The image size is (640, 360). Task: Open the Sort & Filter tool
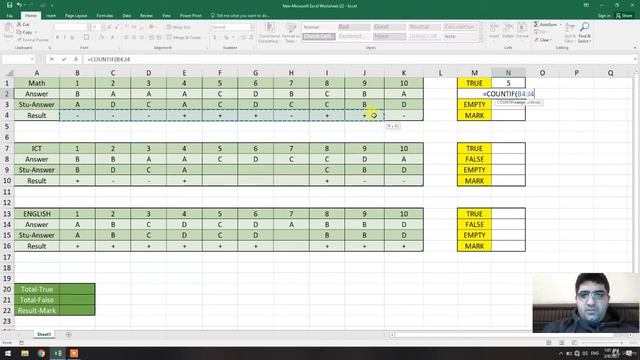pos(569,33)
